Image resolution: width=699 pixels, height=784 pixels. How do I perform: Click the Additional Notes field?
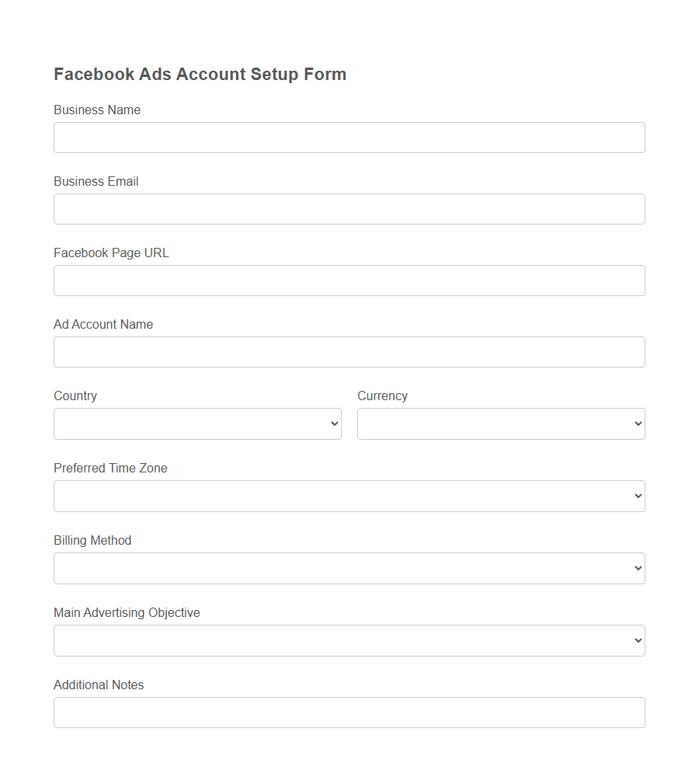[x=349, y=712]
